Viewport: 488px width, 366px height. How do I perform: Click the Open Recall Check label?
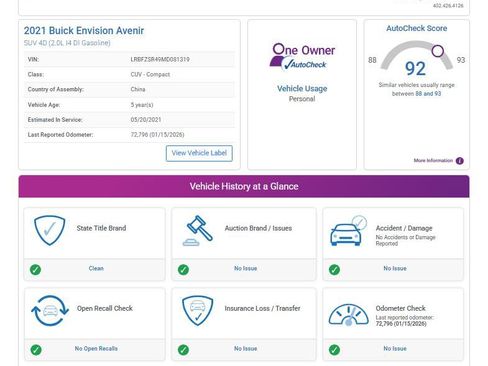pyautogui.click(x=105, y=308)
